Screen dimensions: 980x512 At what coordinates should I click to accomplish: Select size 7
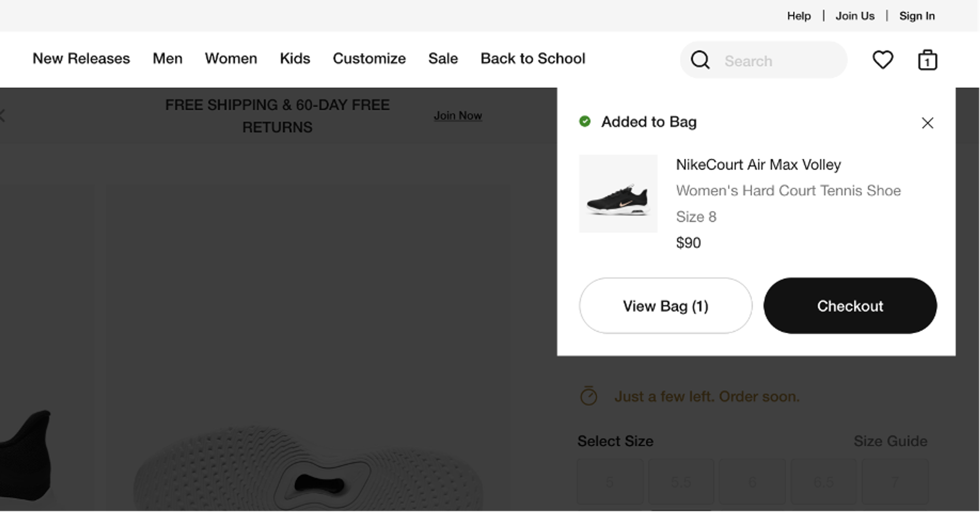pos(895,482)
